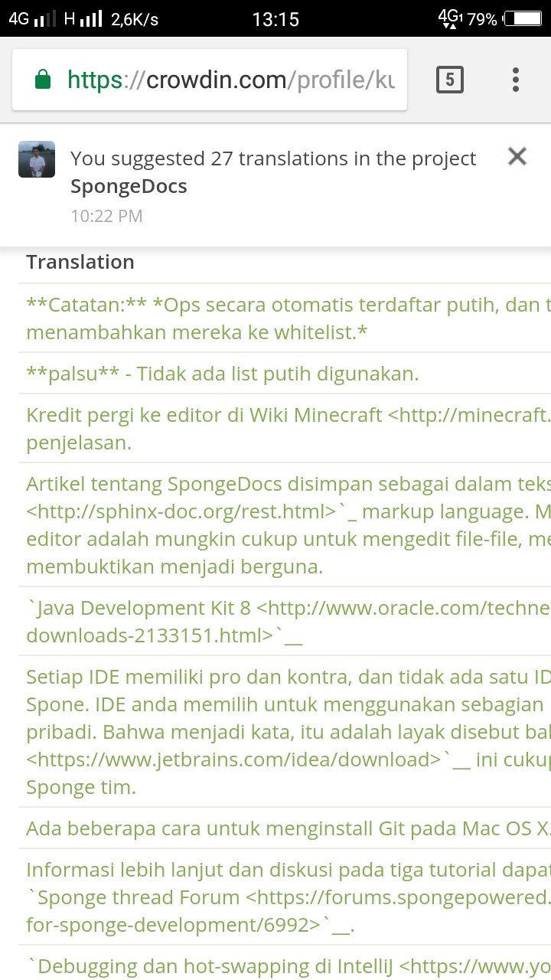551x980 pixels.
Task: Focus the crowdin.com URL address bar
Action: [x=210, y=80]
